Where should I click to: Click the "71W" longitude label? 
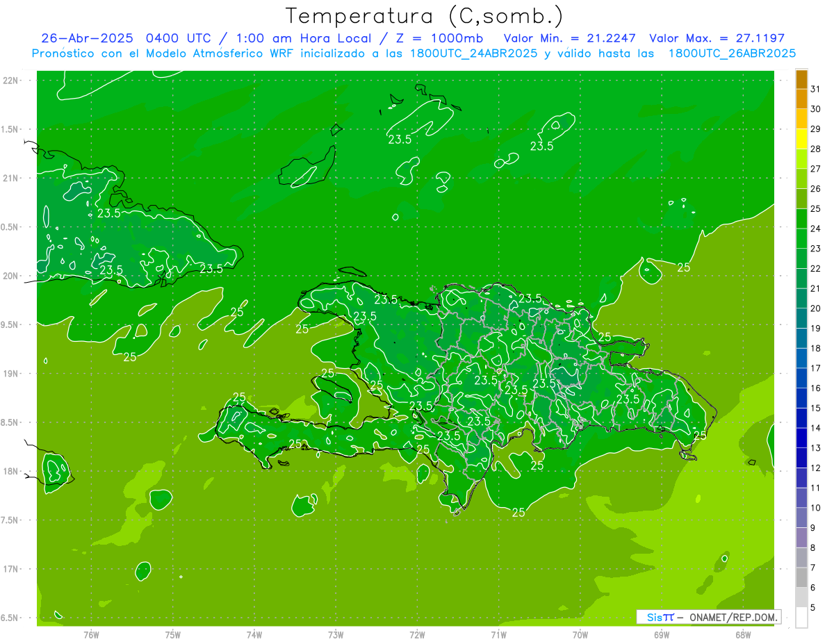coord(498,634)
